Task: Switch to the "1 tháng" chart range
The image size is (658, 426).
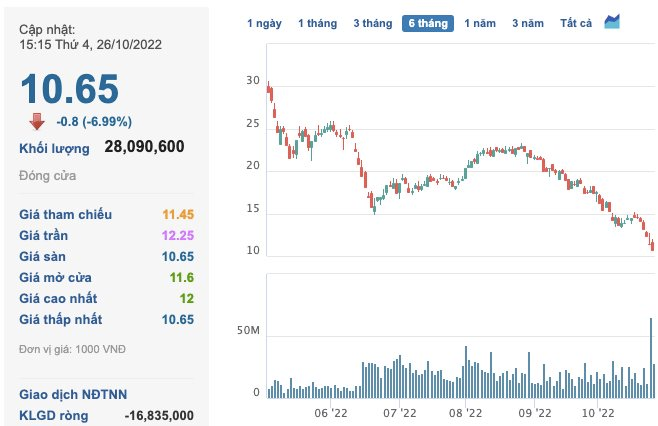Action: [317, 23]
